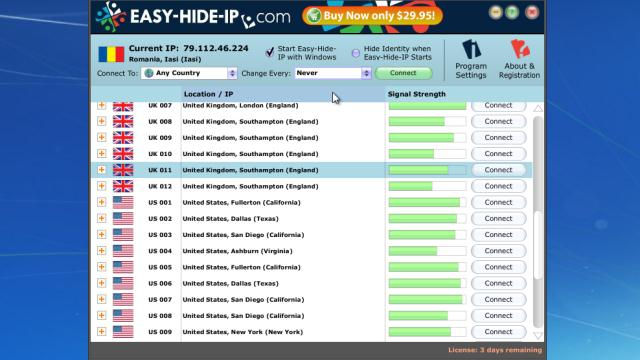Click the UK flag for UK 012
The image size is (640, 360).
123,186
